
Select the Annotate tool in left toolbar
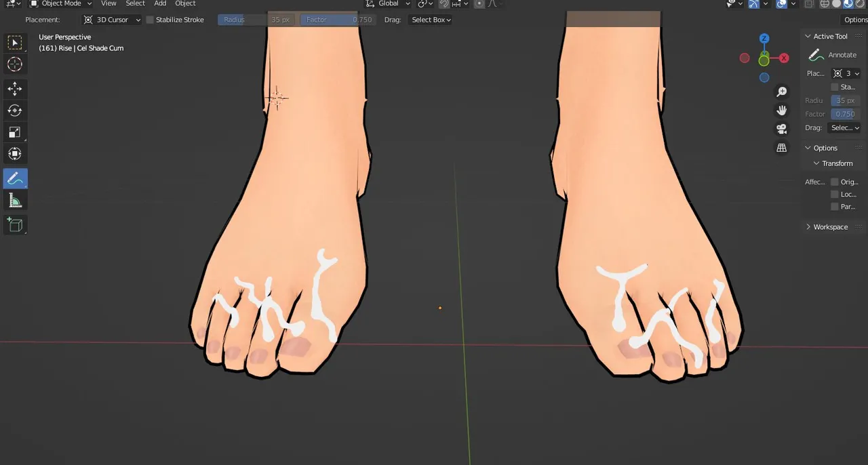tap(14, 179)
